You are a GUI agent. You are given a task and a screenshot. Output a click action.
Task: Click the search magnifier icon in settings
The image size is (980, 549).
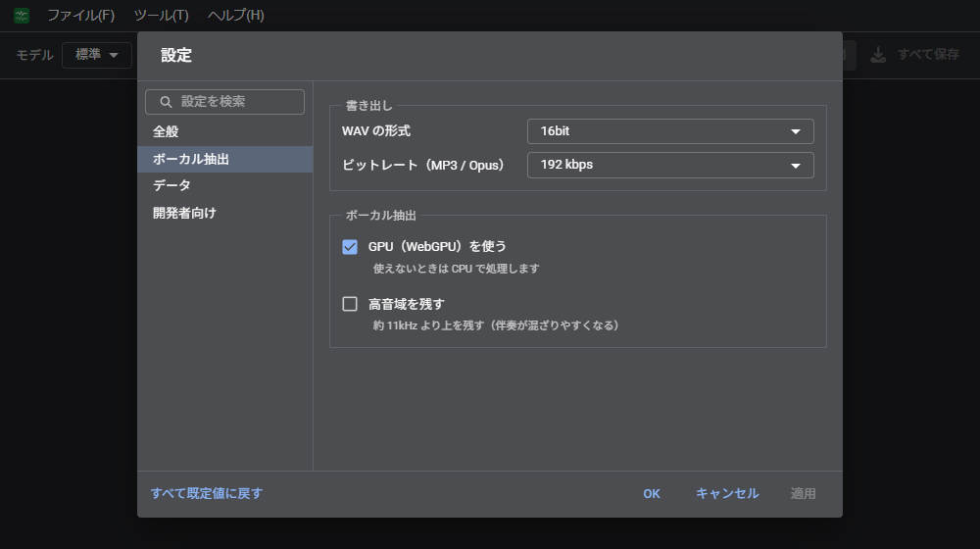pos(166,102)
